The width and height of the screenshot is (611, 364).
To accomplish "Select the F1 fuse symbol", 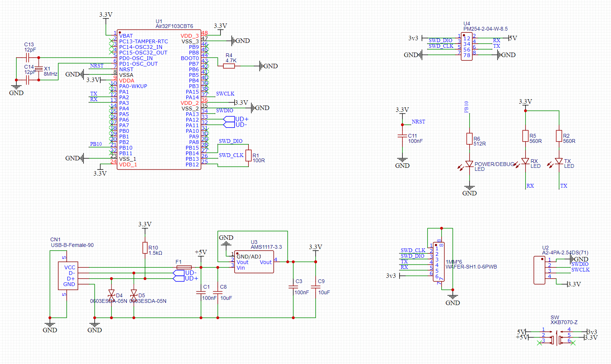I will (x=184, y=267).
